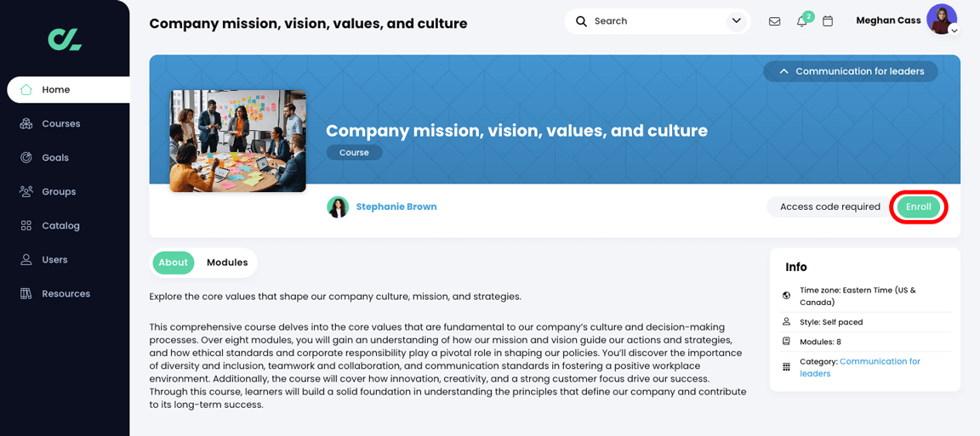The height and width of the screenshot is (436, 980).
Task: Open the calendar icon in header
Action: tap(828, 21)
